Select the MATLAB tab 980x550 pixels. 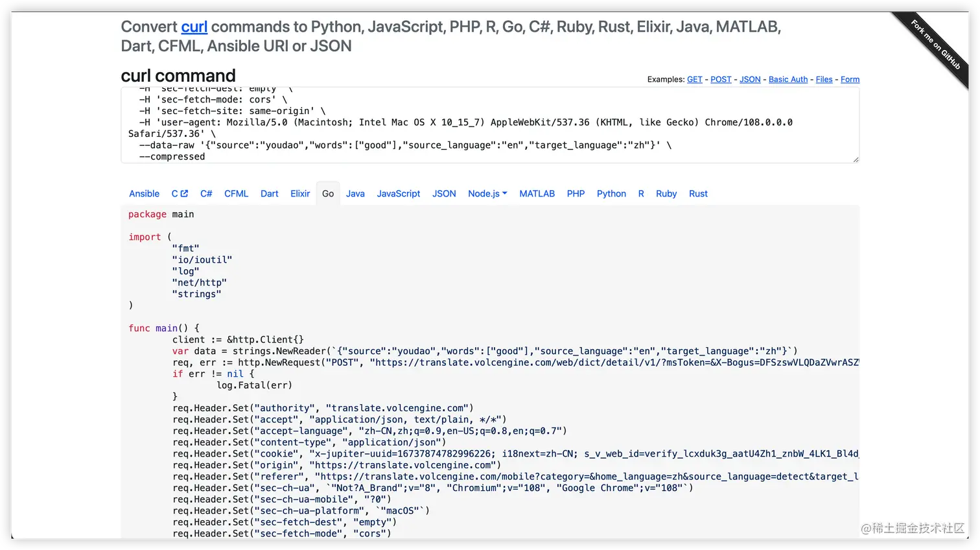point(537,193)
